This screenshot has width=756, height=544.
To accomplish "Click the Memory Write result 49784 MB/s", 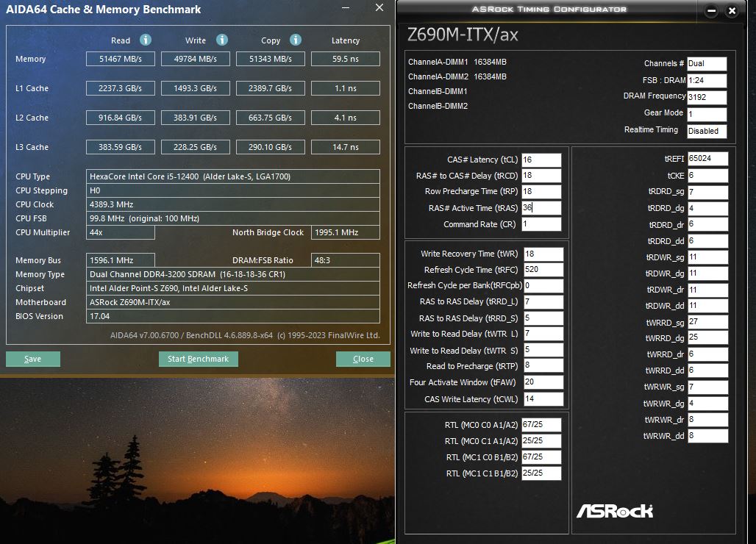I will click(196, 59).
